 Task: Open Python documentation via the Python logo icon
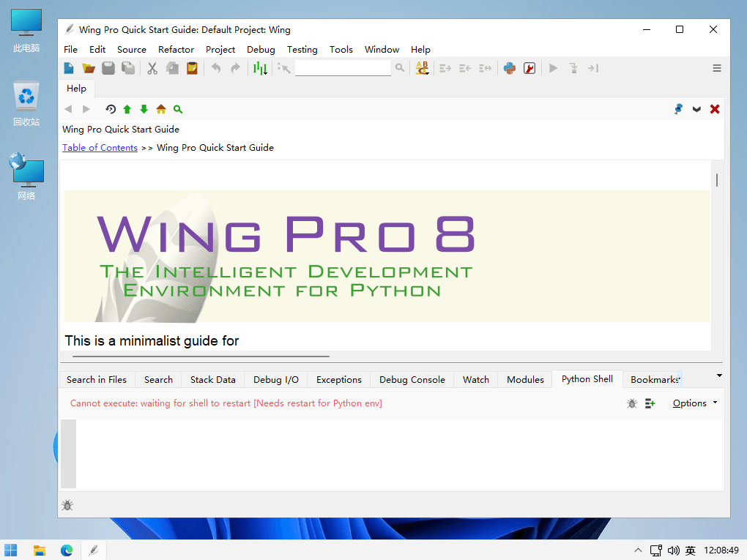pyautogui.click(x=510, y=68)
